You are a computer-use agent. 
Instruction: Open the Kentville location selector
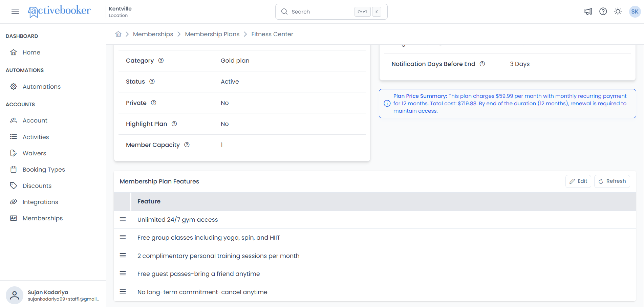(120, 12)
